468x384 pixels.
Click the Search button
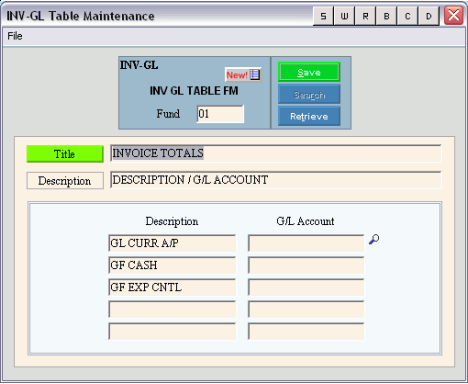pyautogui.click(x=309, y=95)
